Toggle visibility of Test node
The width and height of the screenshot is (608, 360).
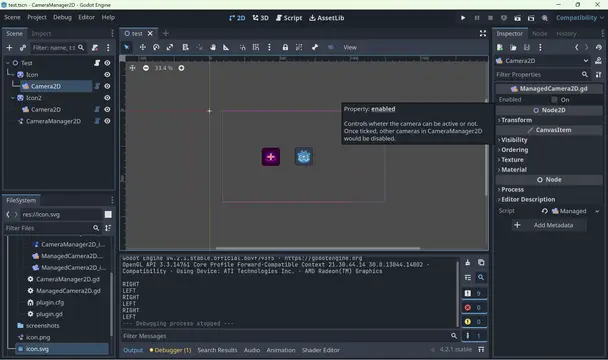point(107,63)
